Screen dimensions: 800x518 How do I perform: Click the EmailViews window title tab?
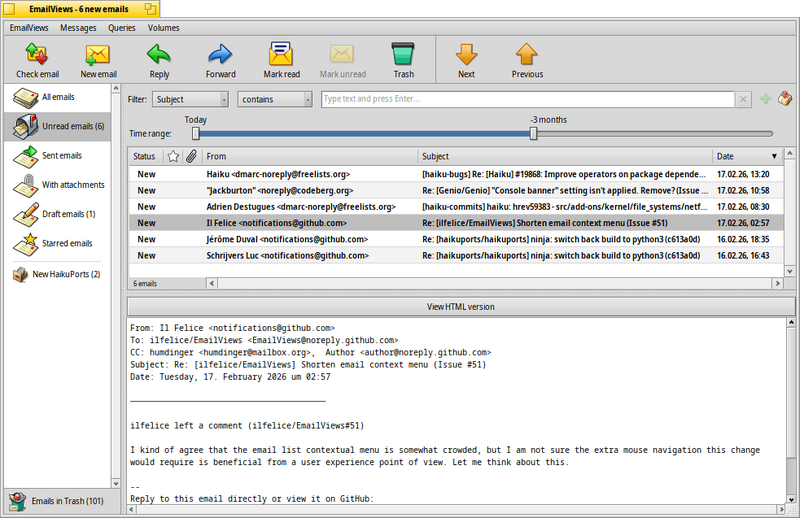[80, 9]
